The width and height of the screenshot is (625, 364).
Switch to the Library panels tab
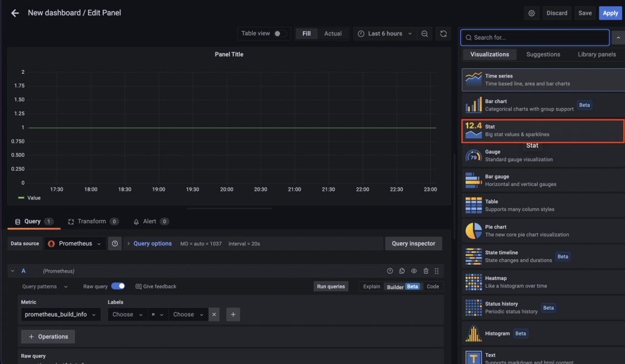597,54
